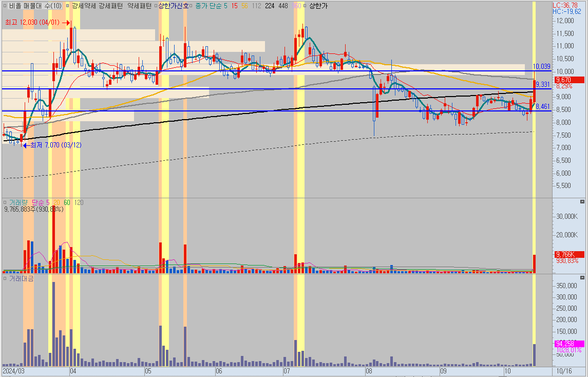Screen dimensions: 588x377
Task: Click the 08 month label on date axis
Action: pos(369,371)
